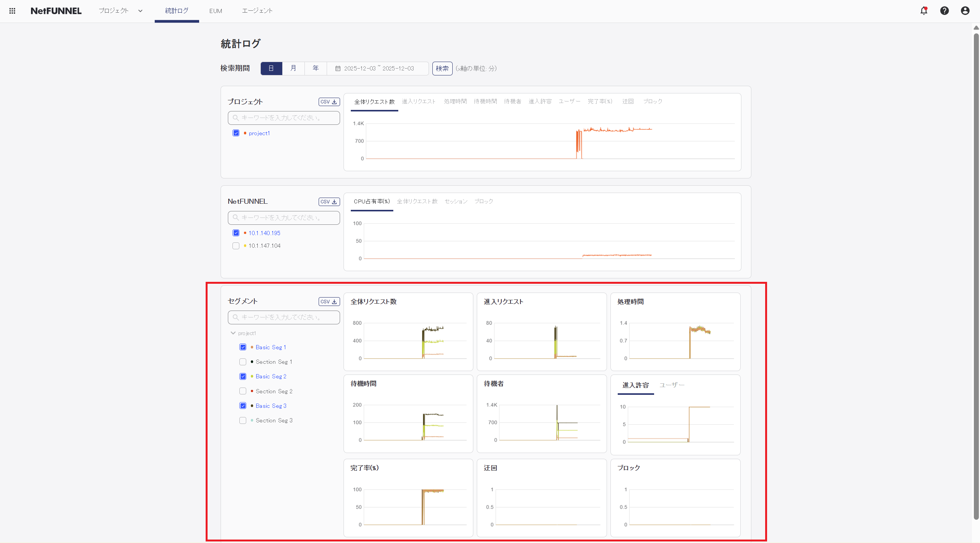
Task: Check the 10.1.147.104 checkbox
Action: pos(236,245)
